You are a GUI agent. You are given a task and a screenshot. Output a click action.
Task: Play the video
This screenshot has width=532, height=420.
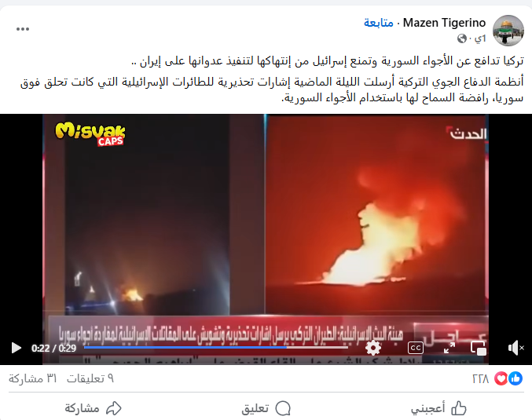(16, 348)
